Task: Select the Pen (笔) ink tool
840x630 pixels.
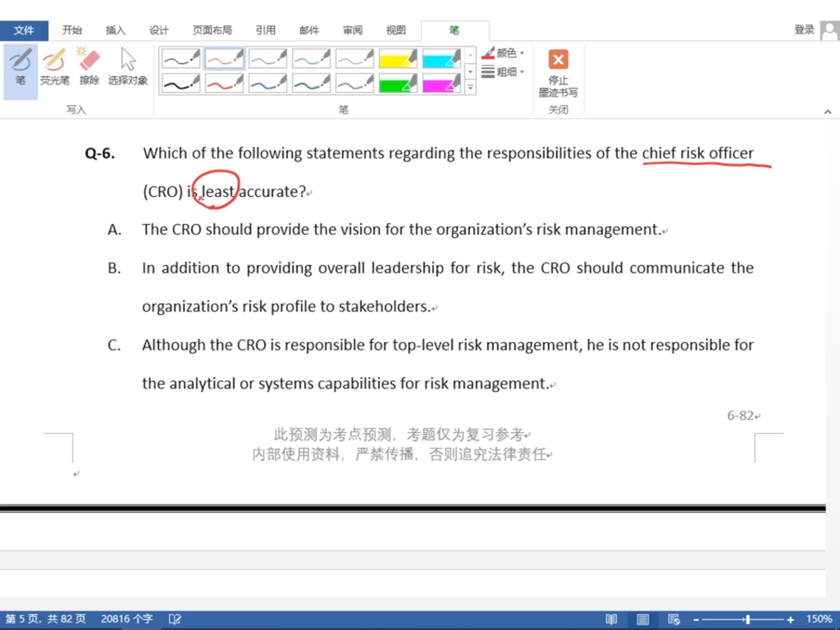Action: coord(21,67)
